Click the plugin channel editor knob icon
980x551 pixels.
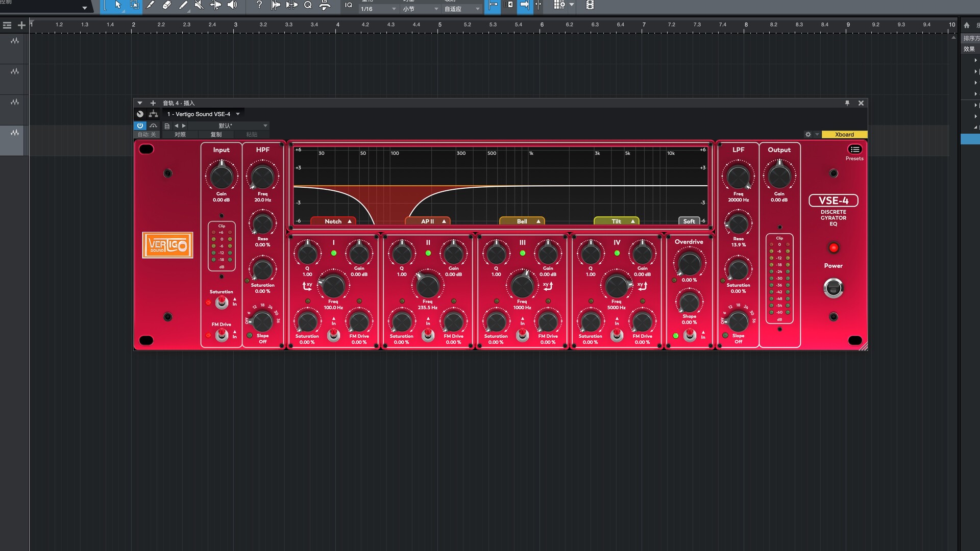(x=140, y=114)
